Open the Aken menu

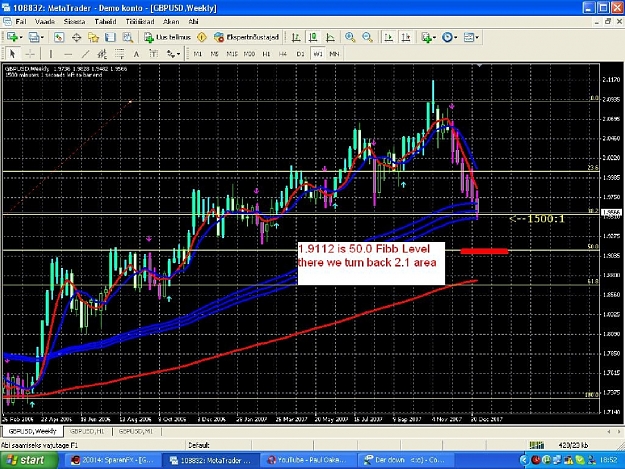[171, 22]
